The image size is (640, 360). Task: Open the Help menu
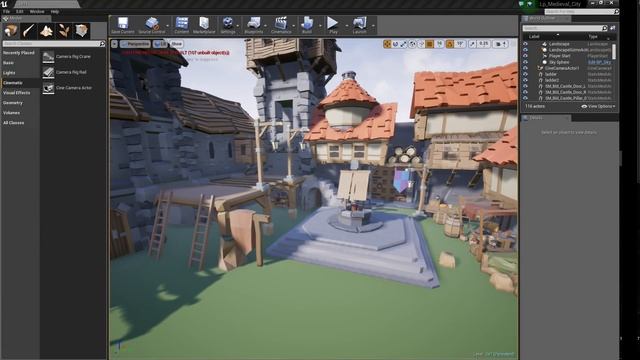(55, 11)
